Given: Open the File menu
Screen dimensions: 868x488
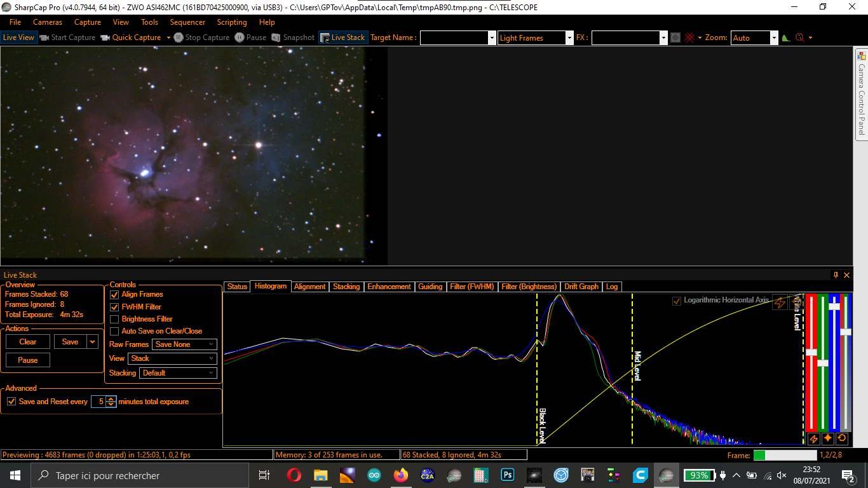Looking at the screenshot, I should 15,22.
